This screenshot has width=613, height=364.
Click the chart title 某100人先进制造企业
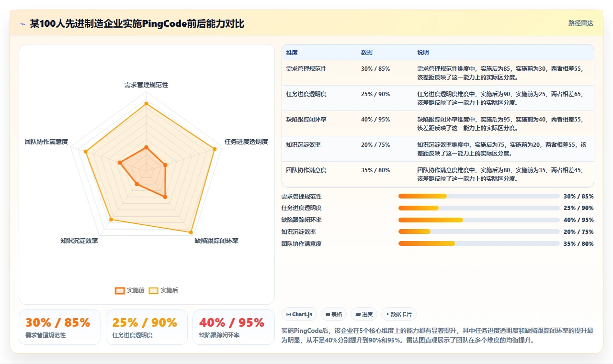[x=137, y=23]
